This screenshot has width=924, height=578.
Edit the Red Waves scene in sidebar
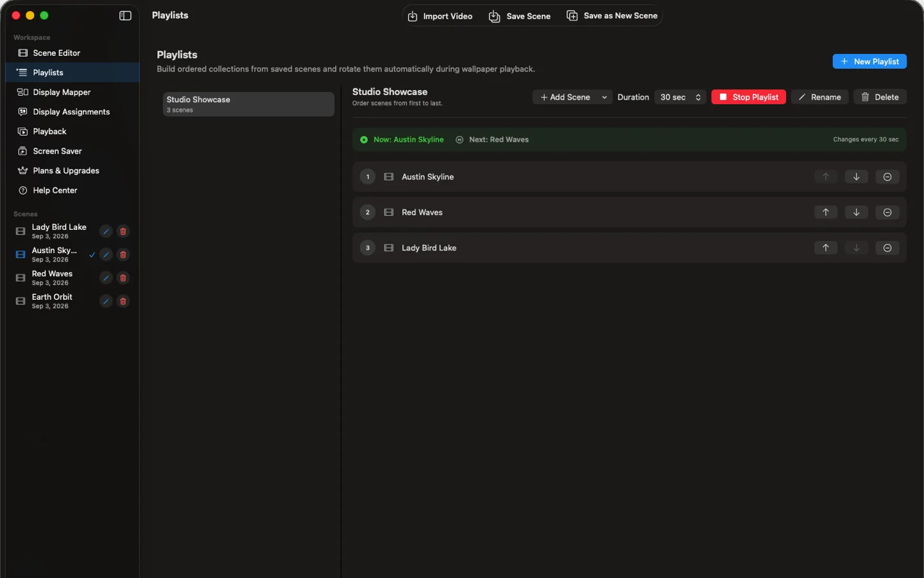[106, 278]
